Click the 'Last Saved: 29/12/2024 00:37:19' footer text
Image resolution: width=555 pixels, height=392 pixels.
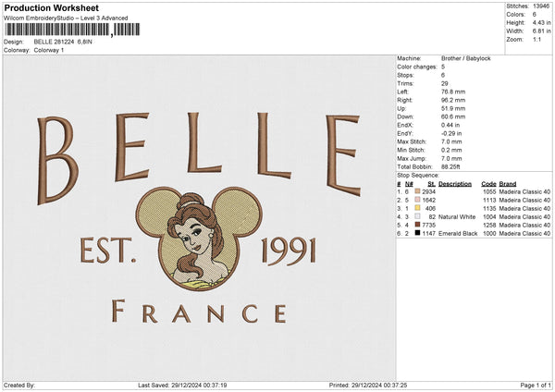[x=182, y=385]
